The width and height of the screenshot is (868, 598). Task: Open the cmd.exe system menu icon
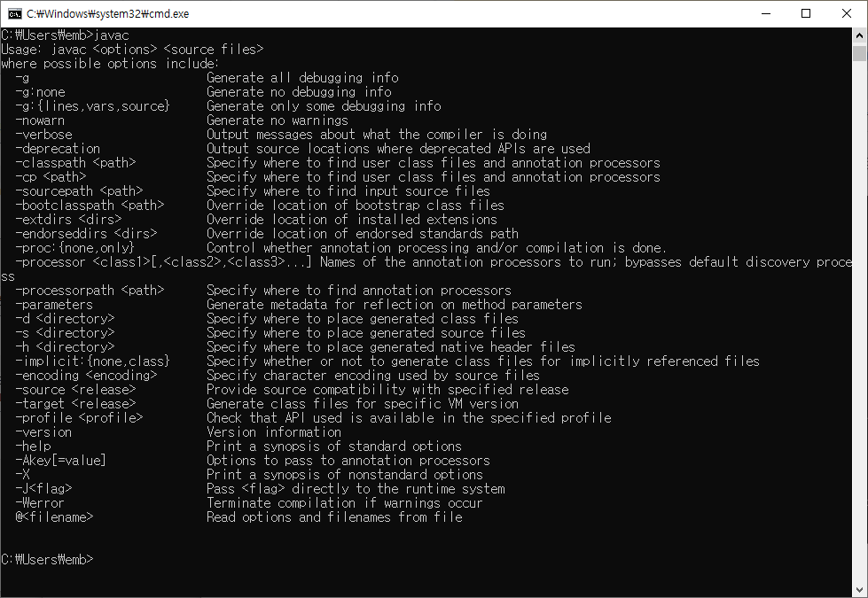coord(15,13)
